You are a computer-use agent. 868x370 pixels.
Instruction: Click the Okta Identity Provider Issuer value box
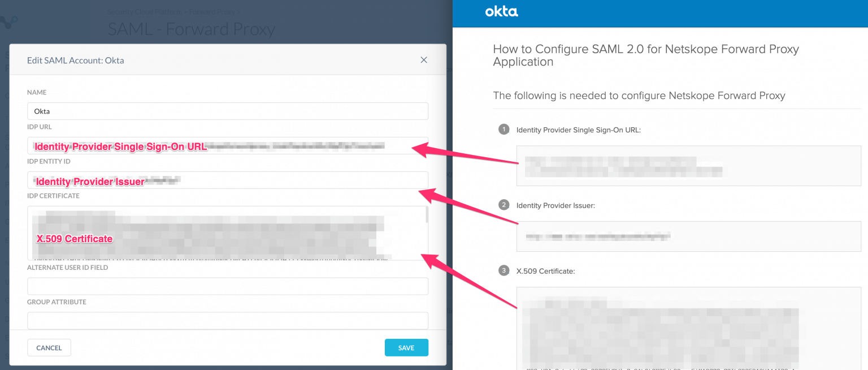(688, 236)
